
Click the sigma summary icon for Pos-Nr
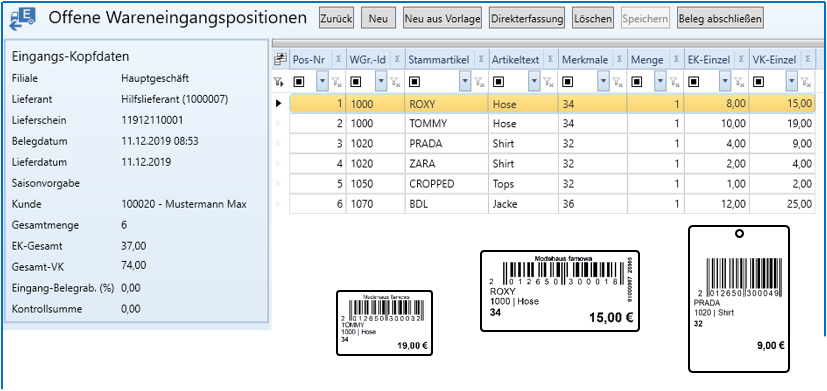tap(338, 60)
